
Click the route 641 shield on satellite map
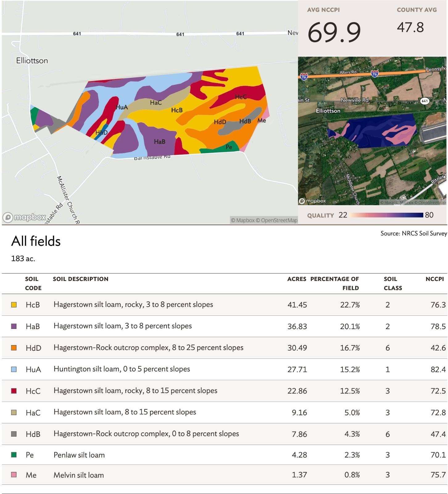(x=425, y=101)
